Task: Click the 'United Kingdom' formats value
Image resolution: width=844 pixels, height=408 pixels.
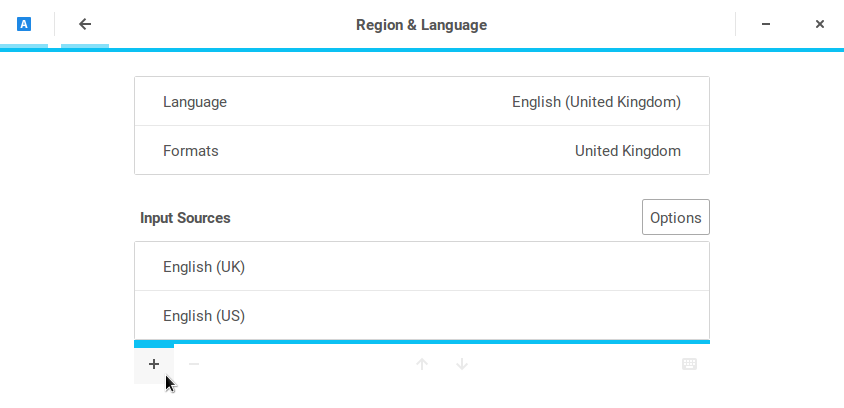Action: tap(627, 151)
